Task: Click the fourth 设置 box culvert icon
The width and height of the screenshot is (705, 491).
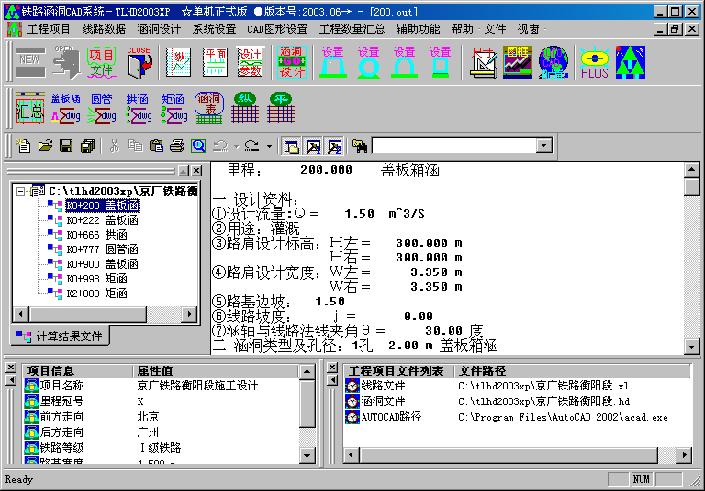Action: coord(440,62)
